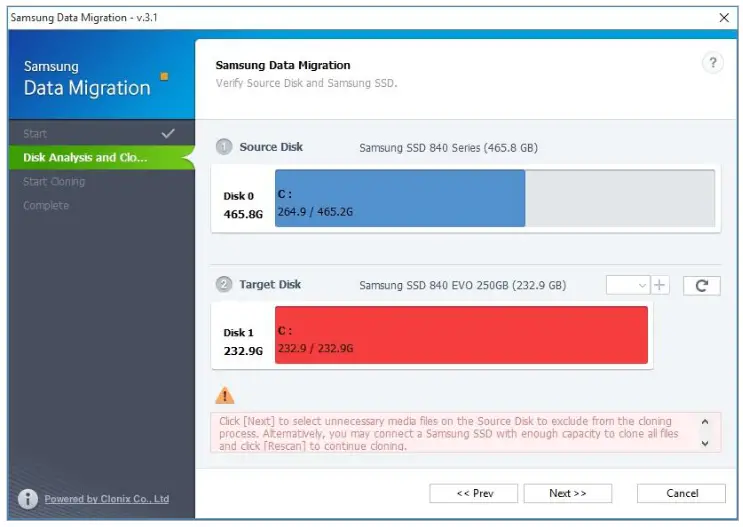Image resolution: width=743 pixels, height=527 pixels.
Task: Click the orange warning triangle icon
Action: [x=225, y=395]
